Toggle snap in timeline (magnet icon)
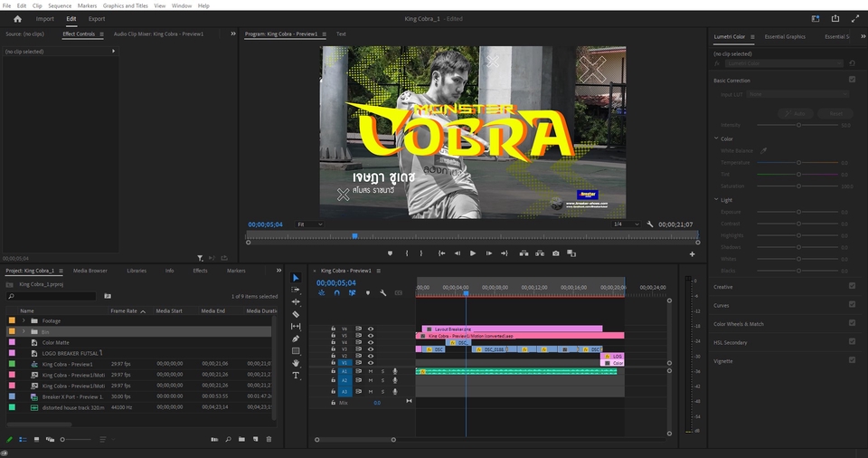Viewport: 868px width, 458px height. (336, 292)
